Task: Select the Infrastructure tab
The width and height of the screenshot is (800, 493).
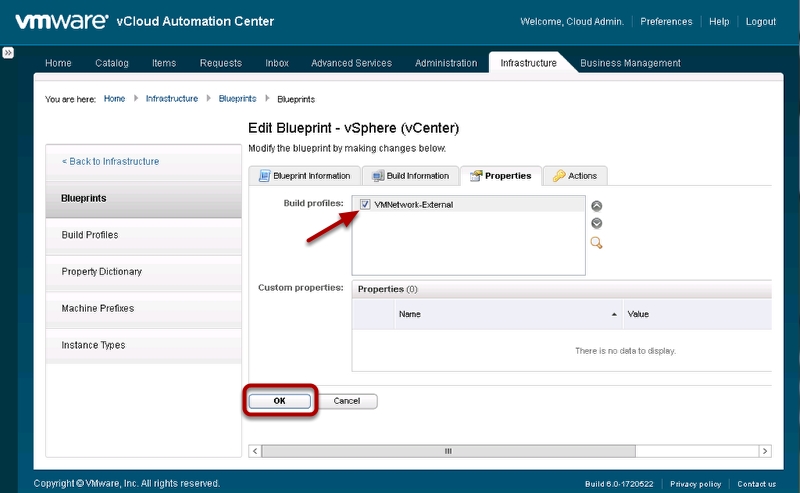Action: 529,63
